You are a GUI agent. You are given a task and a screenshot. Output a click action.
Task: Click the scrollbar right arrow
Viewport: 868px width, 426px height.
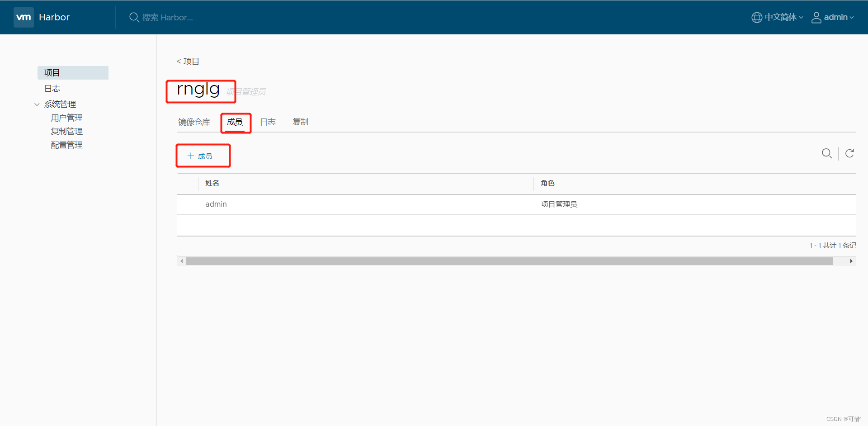pyautogui.click(x=851, y=261)
